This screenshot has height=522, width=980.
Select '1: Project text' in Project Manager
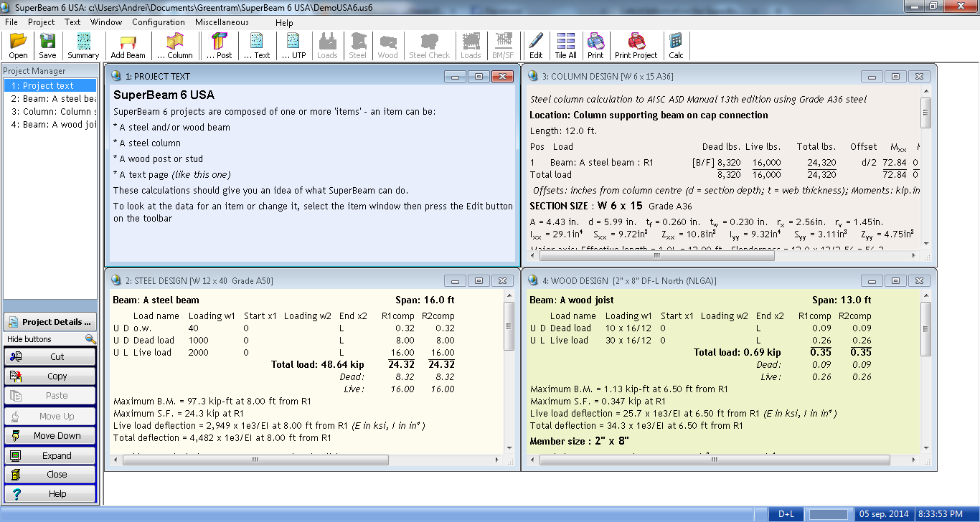pos(50,86)
